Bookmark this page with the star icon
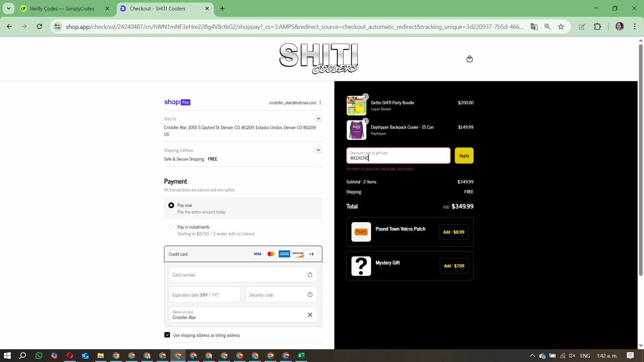The height and width of the screenshot is (362, 644). pyautogui.click(x=561, y=27)
